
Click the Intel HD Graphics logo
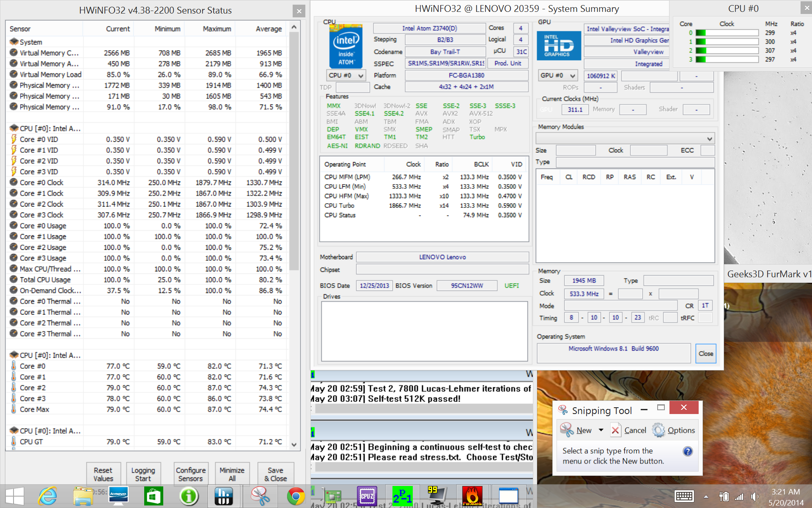[559, 46]
